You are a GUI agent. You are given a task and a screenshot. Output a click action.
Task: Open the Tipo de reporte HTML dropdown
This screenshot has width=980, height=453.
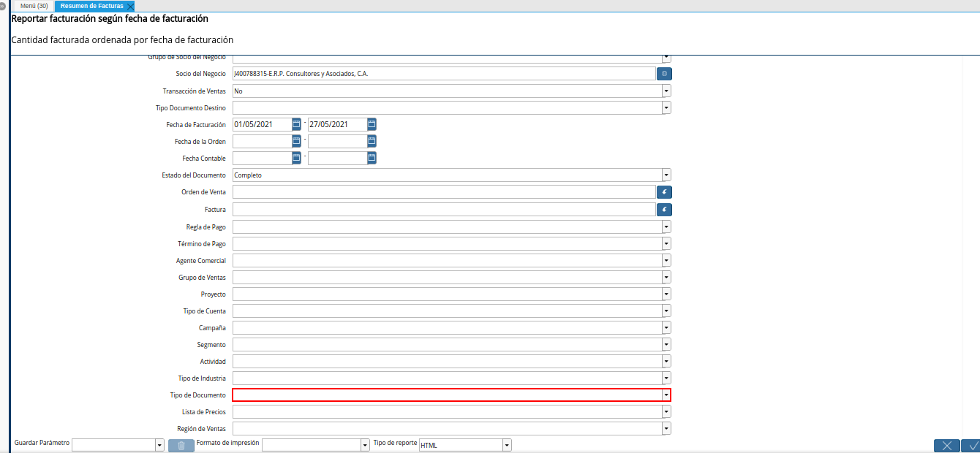coord(507,445)
